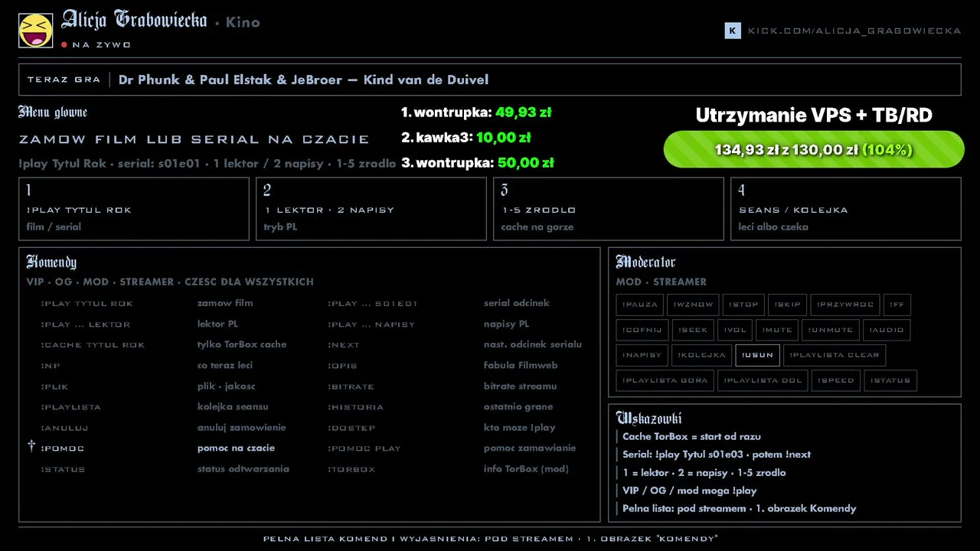Click the Utrzymanie VPS + TB/RD heading
980x551 pixels.
click(814, 116)
